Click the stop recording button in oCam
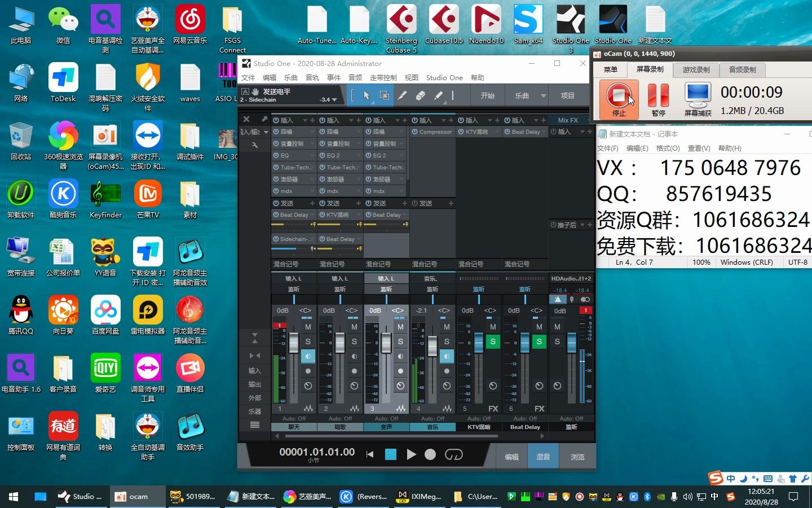This screenshot has height=508, width=812. [619, 99]
